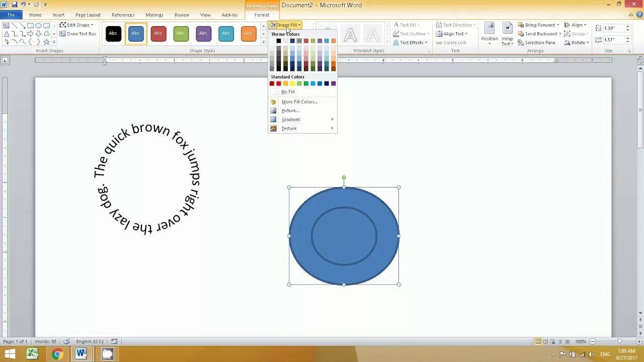Open the Position dropdown
This screenshot has width=644, height=362.
490,34
